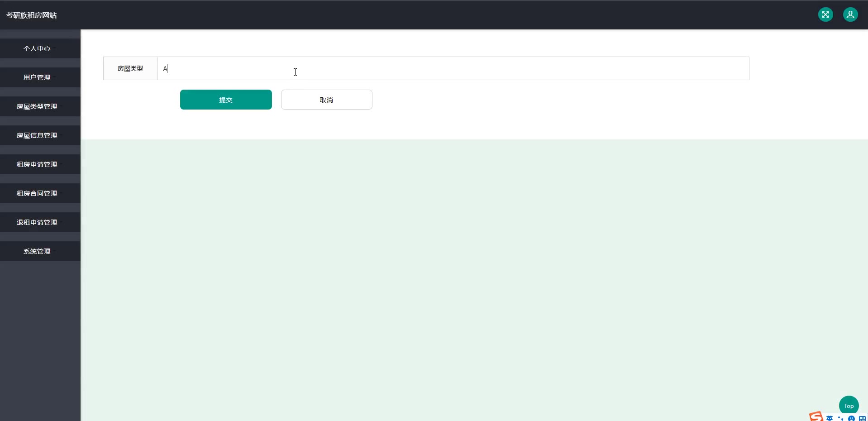Image resolution: width=868 pixels, height=421 pixels.
Task: Open the Sogou IME emoji face icon
Action: click(851, 418)
